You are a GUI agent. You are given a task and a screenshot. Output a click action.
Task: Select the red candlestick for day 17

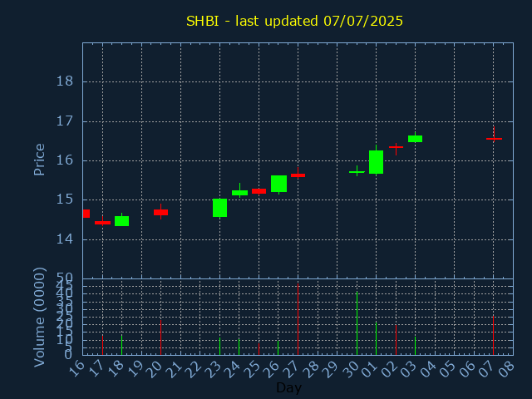(102, 223)
